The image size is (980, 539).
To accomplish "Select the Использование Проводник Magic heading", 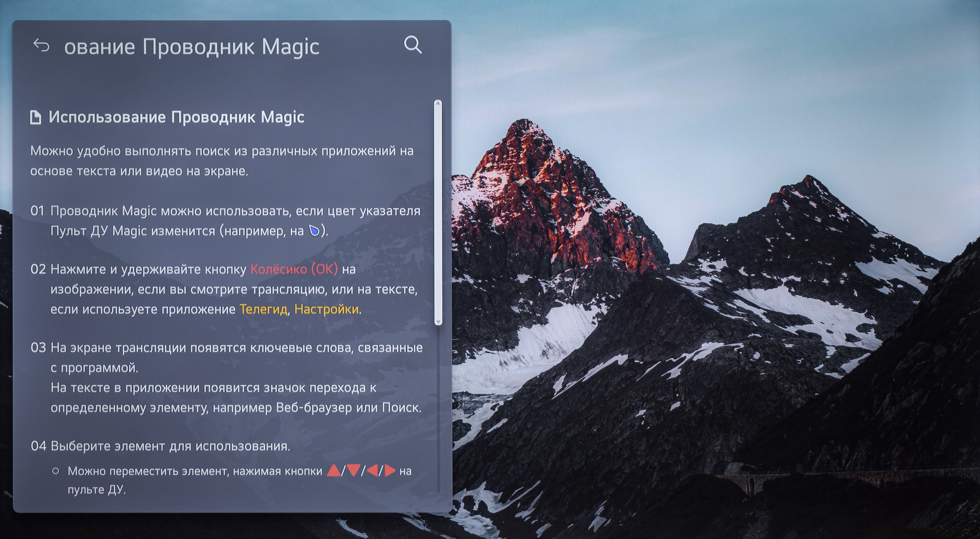I will point(176,117).
